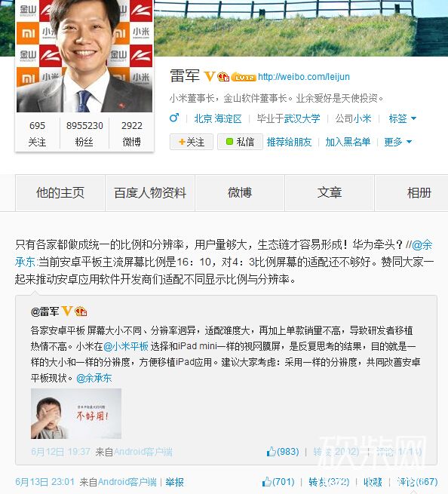Switch to the 微博 tab
This screenshot has height=494, width=448.
240,192
